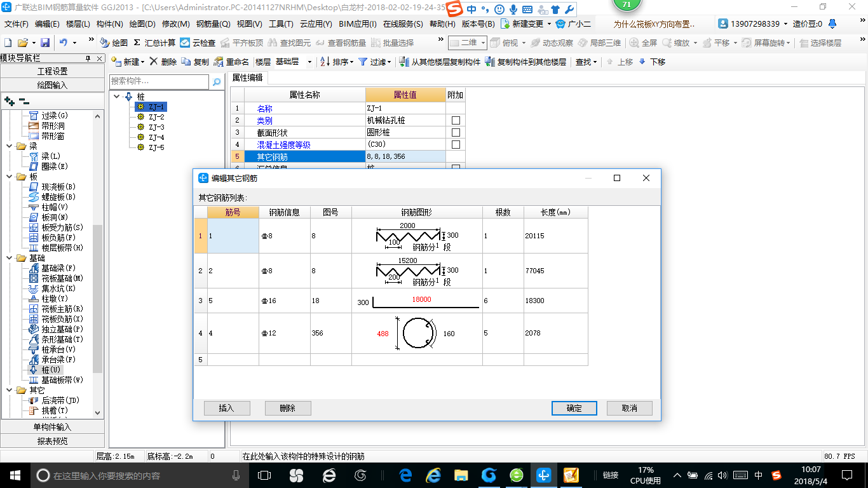Click the 搜索构件 search field
Viewport: 868px width, 488px height.
click(x=159, y=81)
